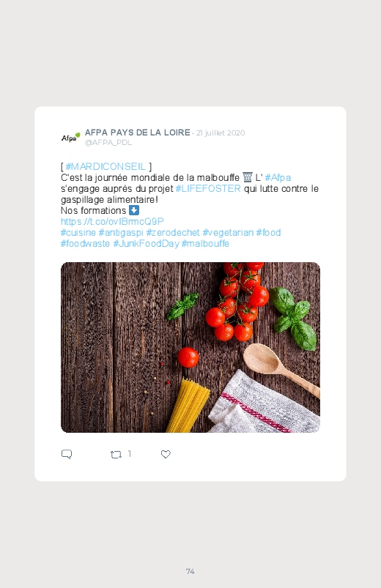The width and height of the screenshot is (381, 588).
Task: Open the #LIFEFOSTER hashtag link
Action: tap(208, 188)
